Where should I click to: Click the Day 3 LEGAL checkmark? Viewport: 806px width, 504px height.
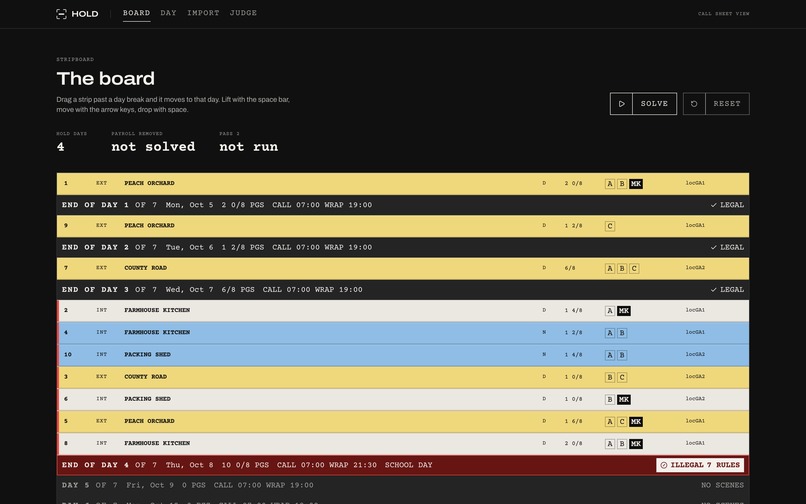click(x=713, y=290)
